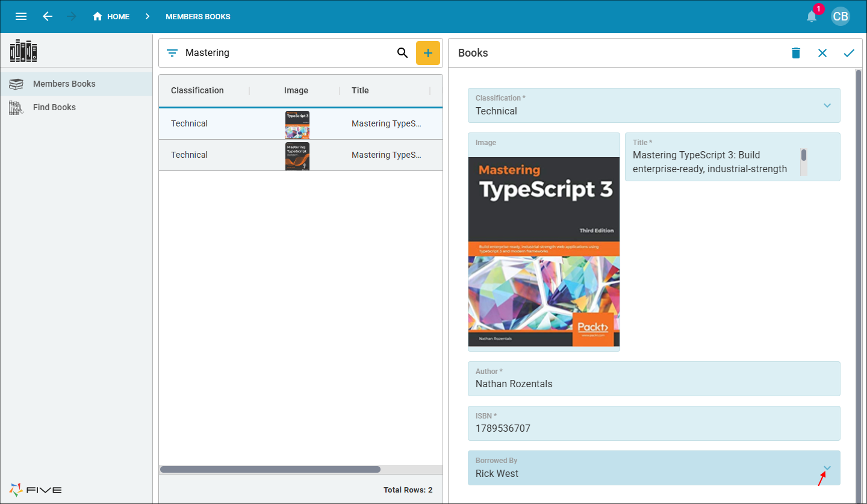867x504 pixels.
Task: Open the notifications bell
Action: pos(812,17)
